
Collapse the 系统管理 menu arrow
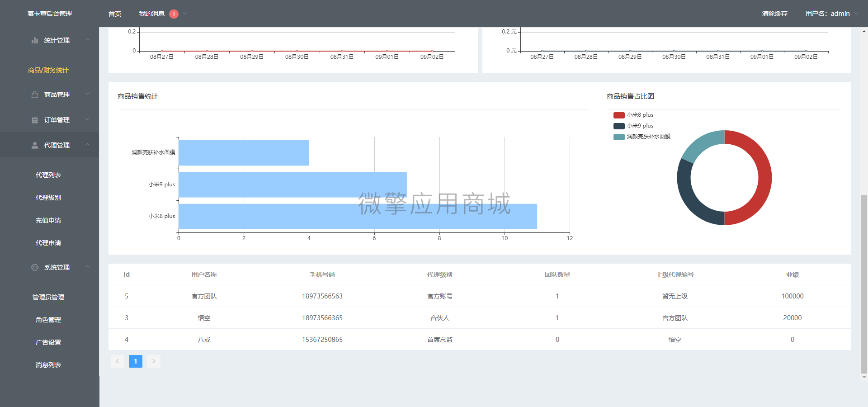tap(87, 267)
